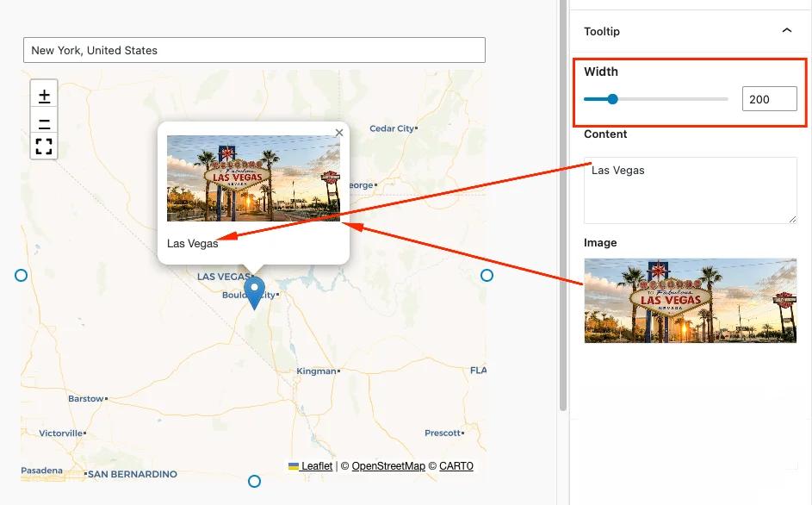Select the bottom map handle circle
The image size is (812, 505).
[x=254, y=481]
